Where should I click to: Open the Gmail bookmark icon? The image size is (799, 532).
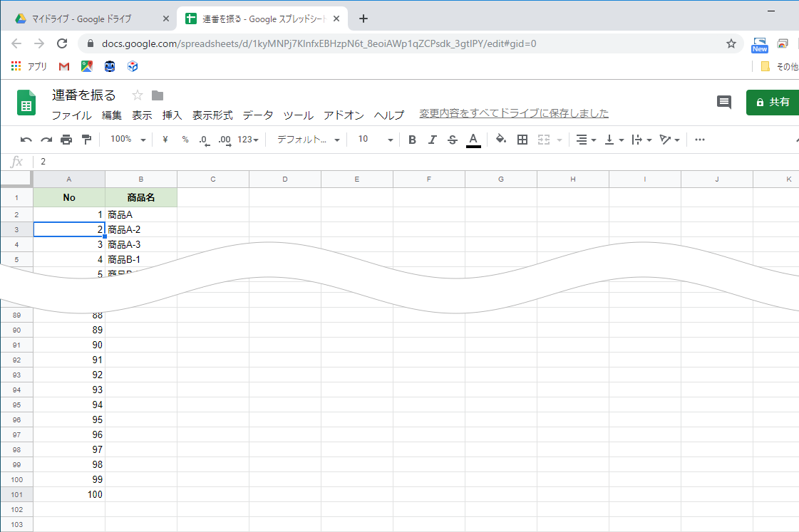[x=64, y=66]
